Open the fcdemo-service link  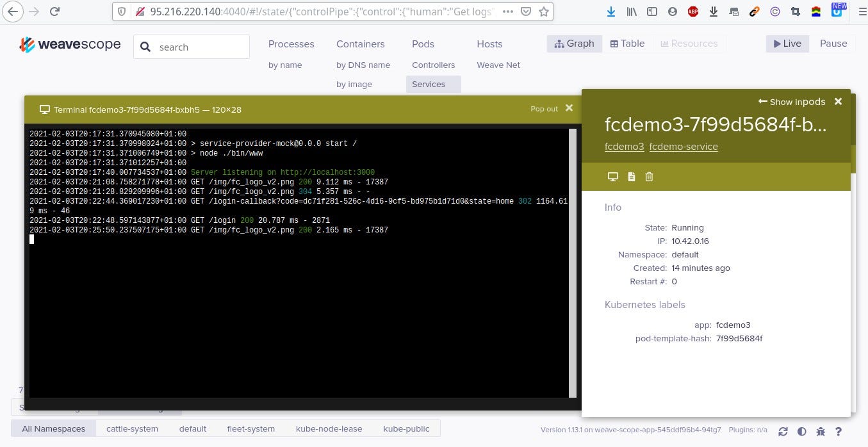tap(684, 147)
